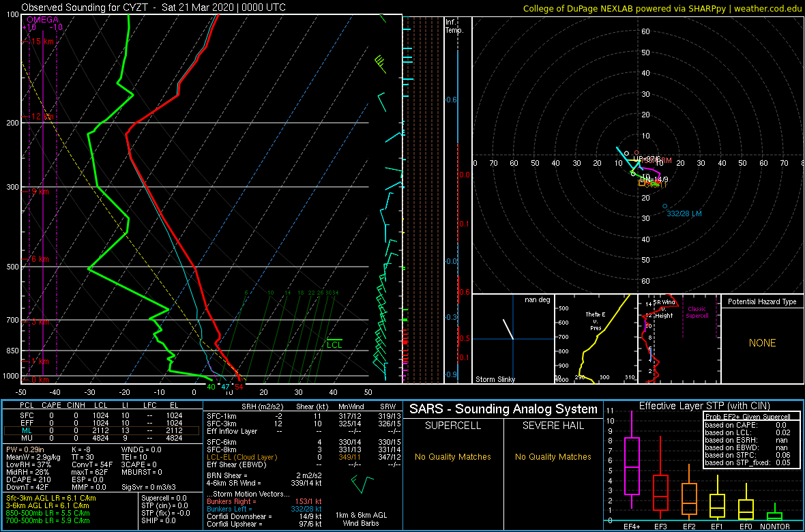The height and width of the screenshot is (532, 805).
Task: Click the Prob EF2+ Given Supercell header
Action: (748, 417)
